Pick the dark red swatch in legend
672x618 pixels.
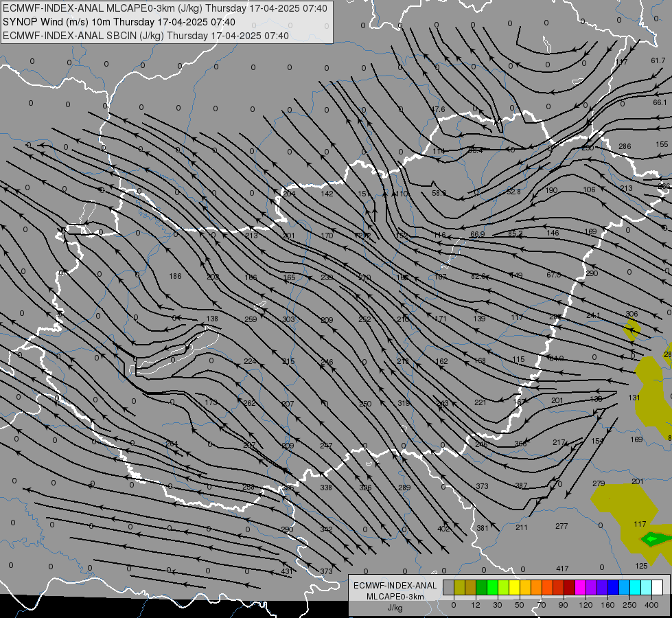[x=570, y=587]
